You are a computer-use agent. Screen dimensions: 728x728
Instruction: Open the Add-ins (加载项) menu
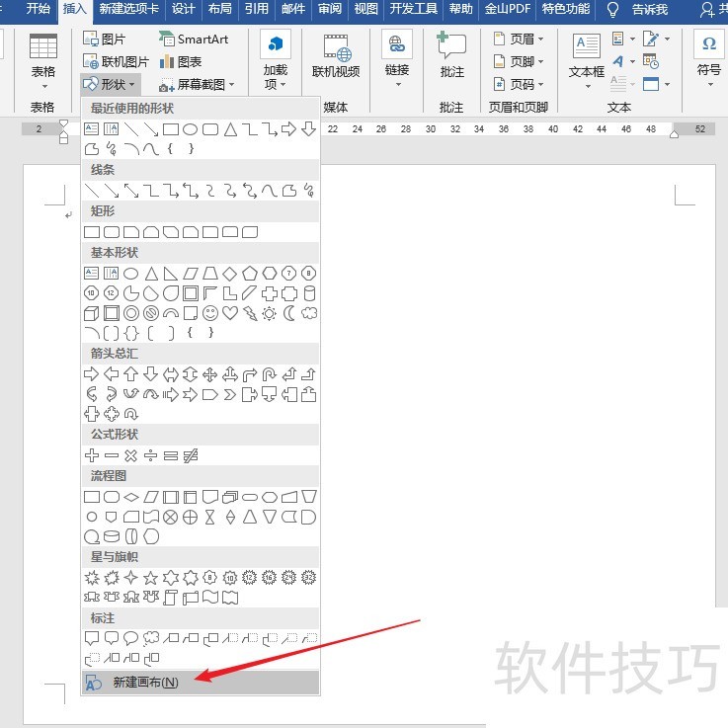pos(276,60)
